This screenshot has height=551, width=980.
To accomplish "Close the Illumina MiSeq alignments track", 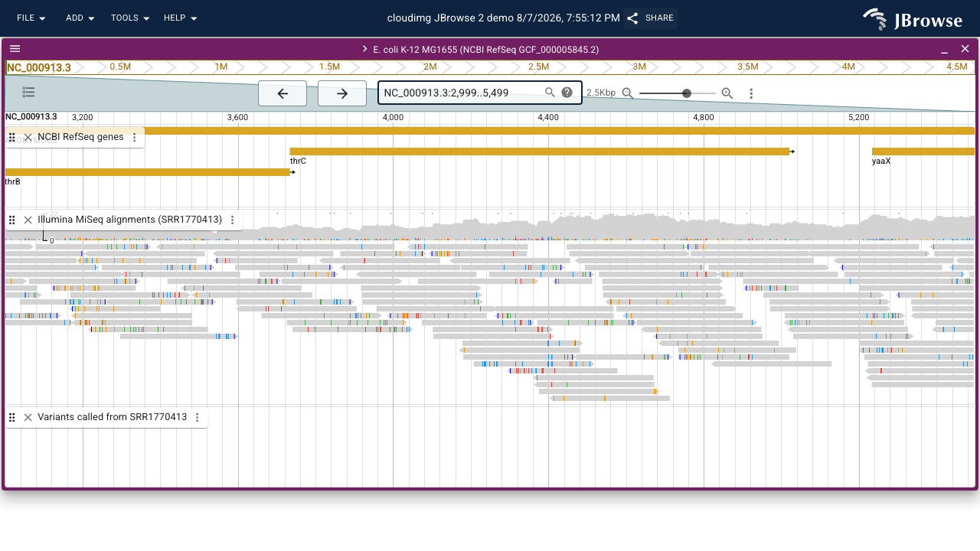I will [x=28, y=220].
